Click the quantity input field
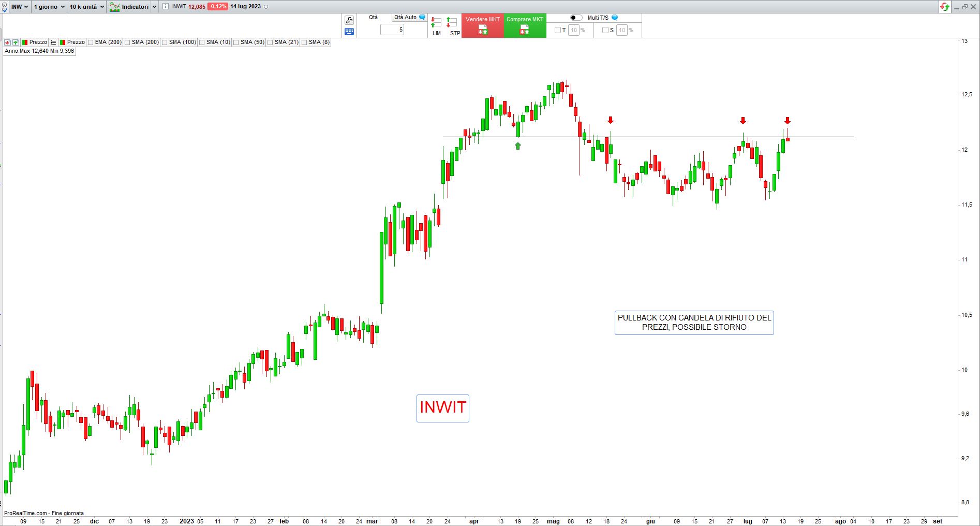Screen dimensions: 980x526 click(x=392, y=30)
